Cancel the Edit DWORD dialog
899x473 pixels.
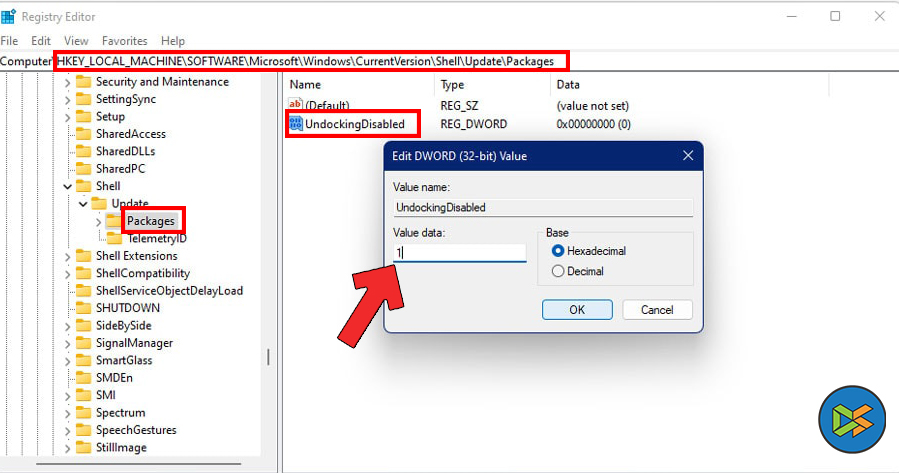(x=657, y=310)
